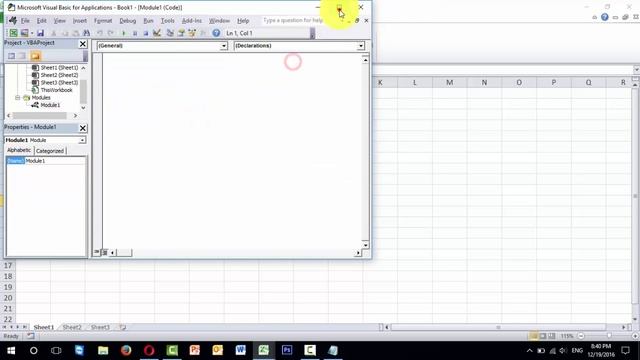Click the Break pause icon
This screenshot has height=360, width=640.
pos(135,33)
